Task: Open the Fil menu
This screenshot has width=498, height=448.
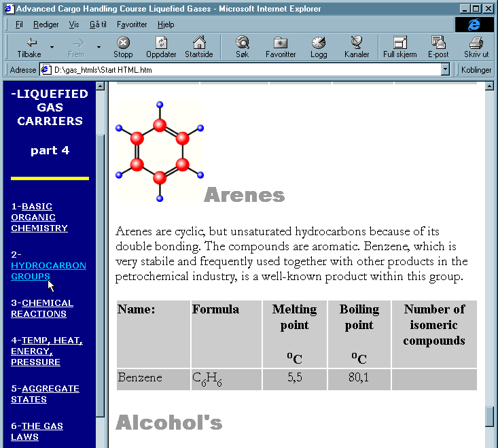Action: pos(19,24)
